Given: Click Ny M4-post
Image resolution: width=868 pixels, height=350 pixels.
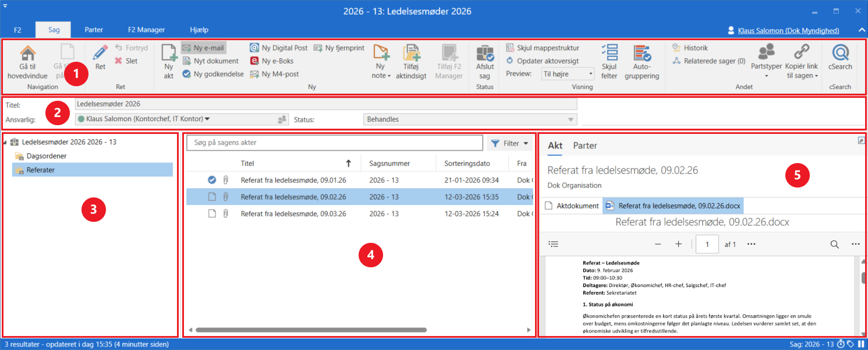Looking at the screenshot, I should tap(274, 74).
